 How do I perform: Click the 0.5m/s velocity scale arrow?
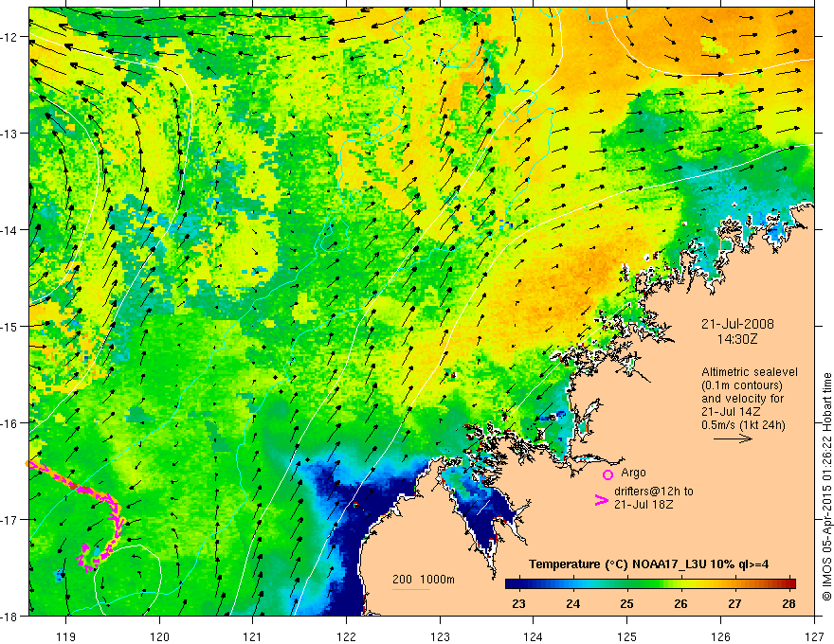[x=733, y=438]
